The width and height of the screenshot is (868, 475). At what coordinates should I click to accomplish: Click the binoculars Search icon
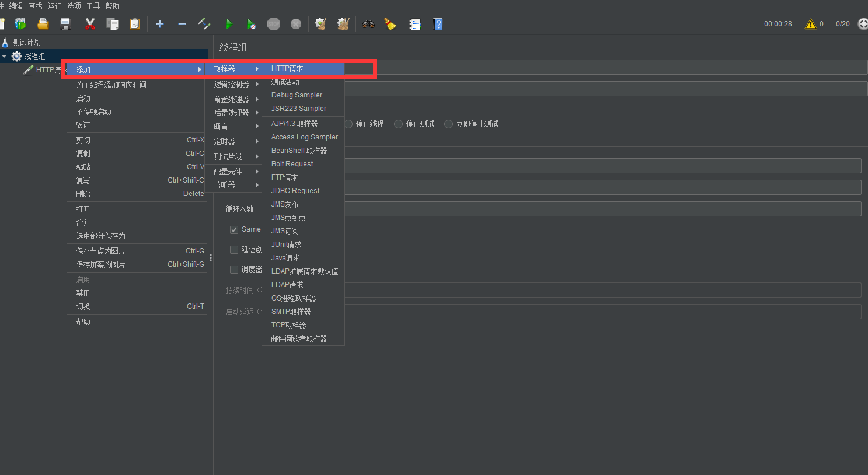[x=368, y=24]
